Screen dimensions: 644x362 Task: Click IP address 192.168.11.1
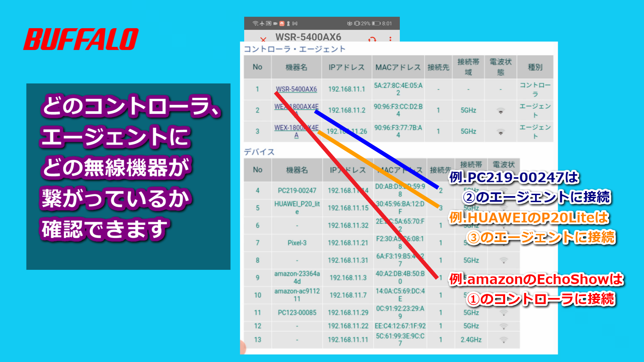click(346, 89)
